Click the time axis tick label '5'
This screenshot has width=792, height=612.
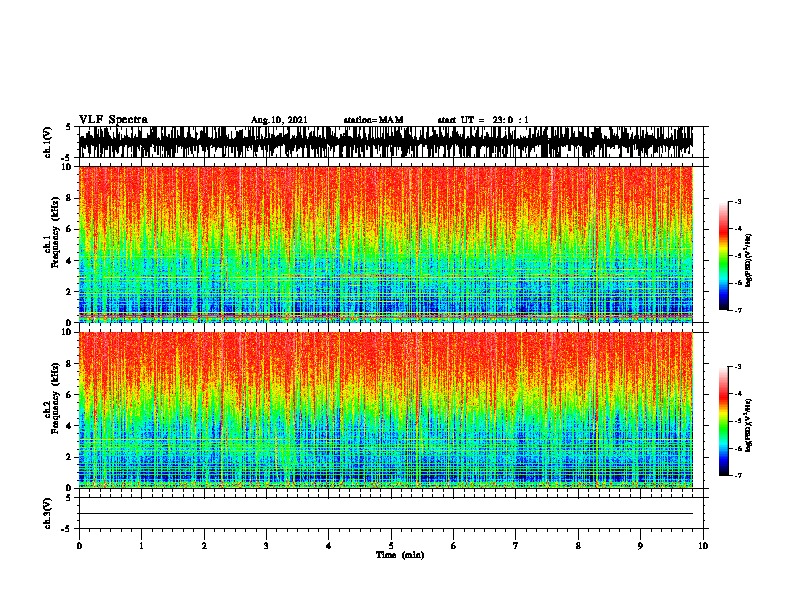click(391, 546)
